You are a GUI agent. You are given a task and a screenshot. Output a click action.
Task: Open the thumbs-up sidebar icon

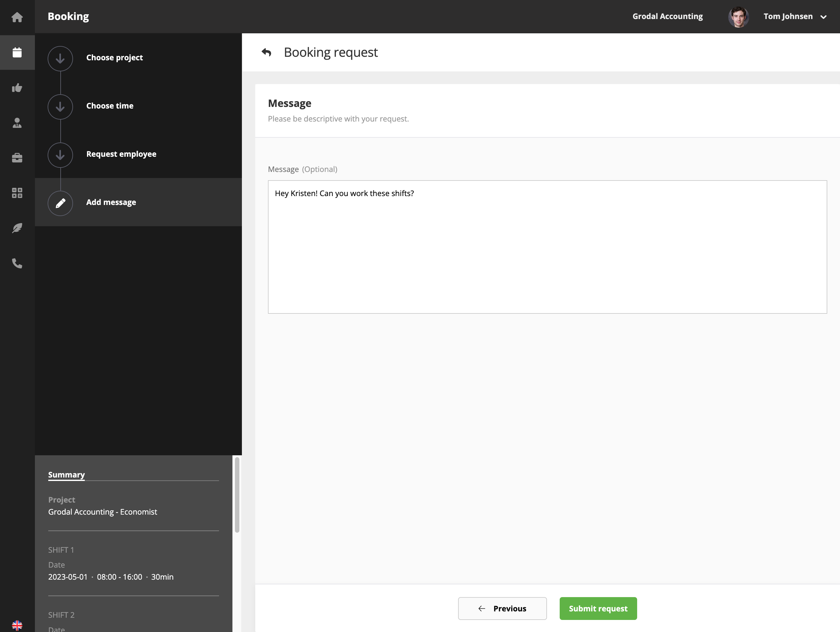[x=17, y=88]
